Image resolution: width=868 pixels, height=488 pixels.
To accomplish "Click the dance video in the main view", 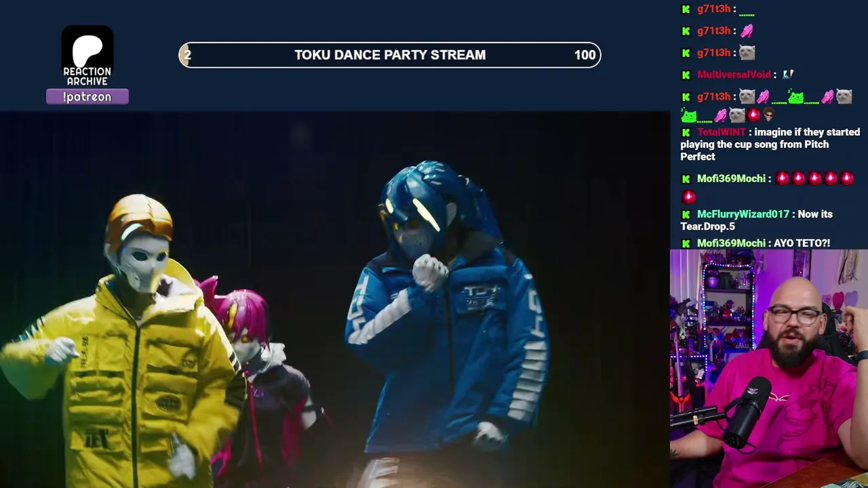I will (335, 300).
